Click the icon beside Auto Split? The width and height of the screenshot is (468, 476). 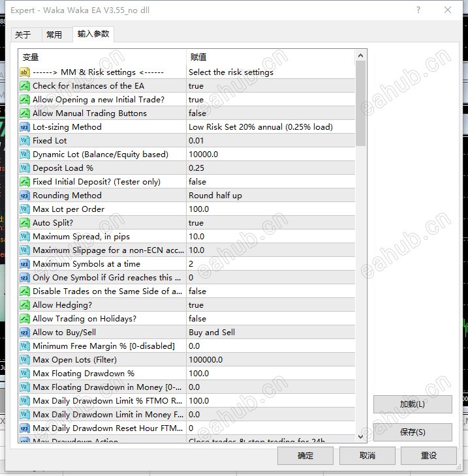(x=25, y=223)
